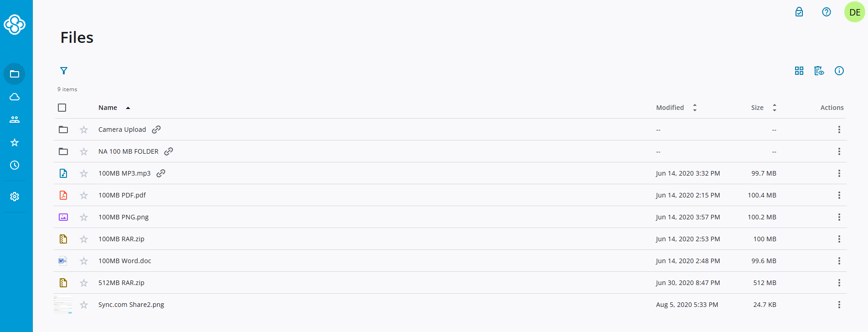
Task: Open the Sharing people sidebar icon
Action: coord(15,119)
